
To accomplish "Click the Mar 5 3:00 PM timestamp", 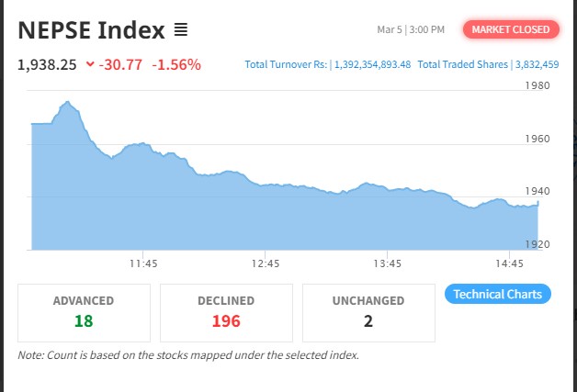I will 411,30.
